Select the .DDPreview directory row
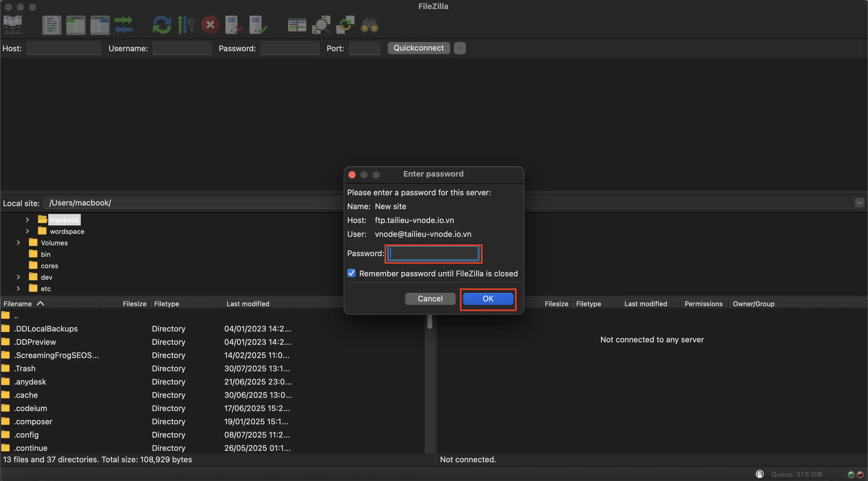The width and height of the screenshot is (868, 481). click(212, 342)
